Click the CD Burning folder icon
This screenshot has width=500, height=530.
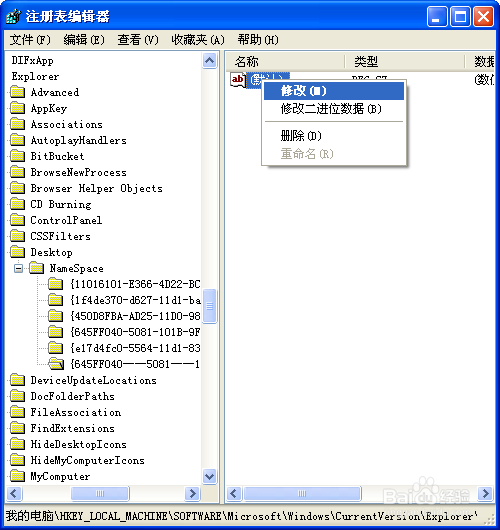(17, 204)
